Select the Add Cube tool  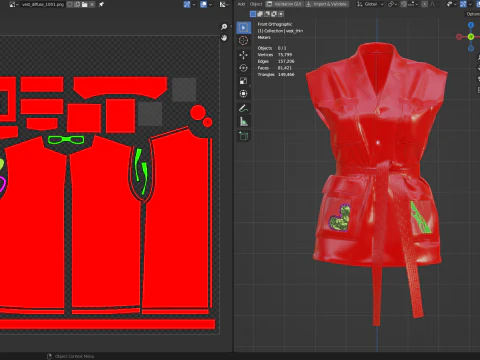point(244,136)
